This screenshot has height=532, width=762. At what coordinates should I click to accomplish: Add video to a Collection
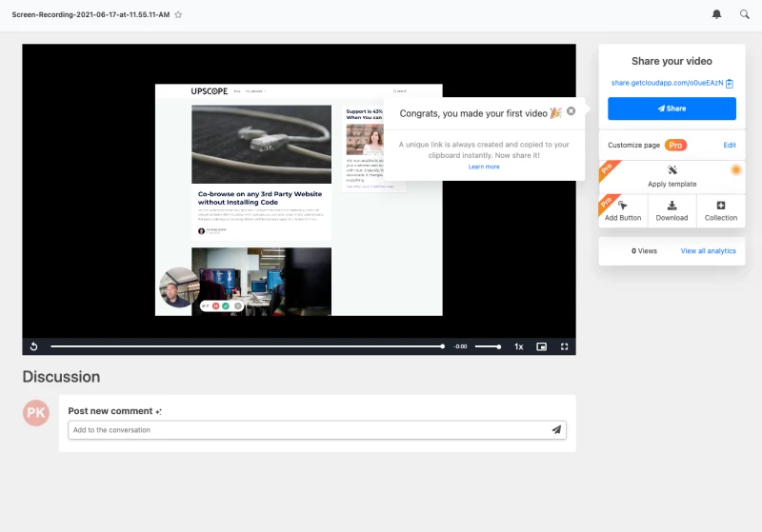point(720,210)
